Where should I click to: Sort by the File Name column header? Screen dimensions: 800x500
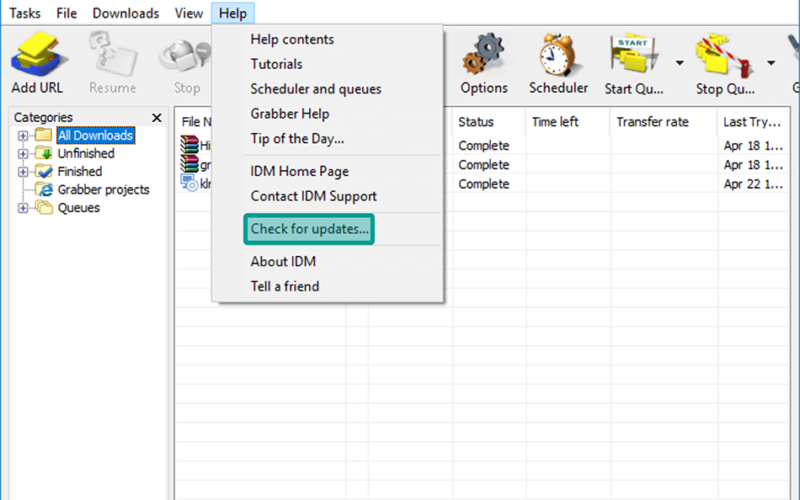[x=196, y=122]
